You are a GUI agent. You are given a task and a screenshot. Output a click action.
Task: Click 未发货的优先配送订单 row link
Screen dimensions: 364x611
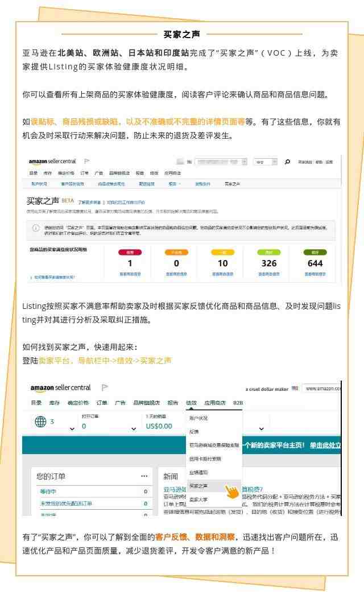[x=66, y=503]
